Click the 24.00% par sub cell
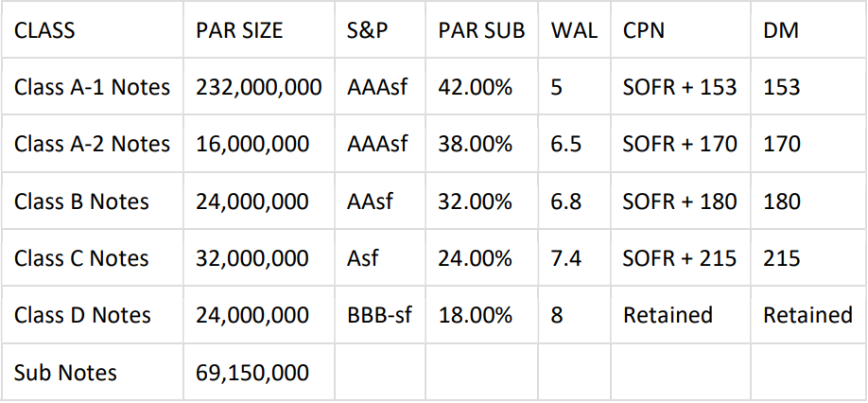868x403 pixels. (476, 258)
